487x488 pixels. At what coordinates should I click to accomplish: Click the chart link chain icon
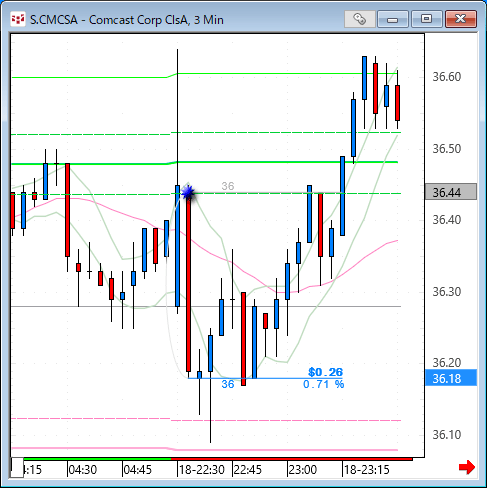360,19
